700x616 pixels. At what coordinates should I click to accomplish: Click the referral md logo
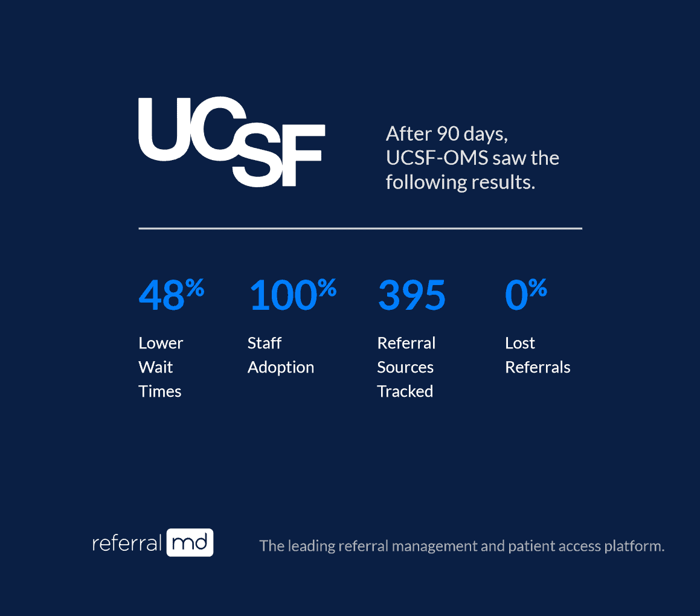[x=153, y=542]
